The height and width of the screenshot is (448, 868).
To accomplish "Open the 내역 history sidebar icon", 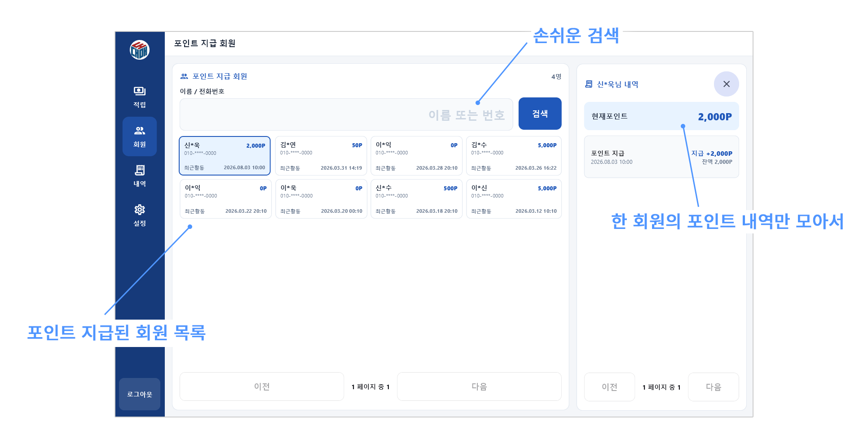I will click(140, 170).
